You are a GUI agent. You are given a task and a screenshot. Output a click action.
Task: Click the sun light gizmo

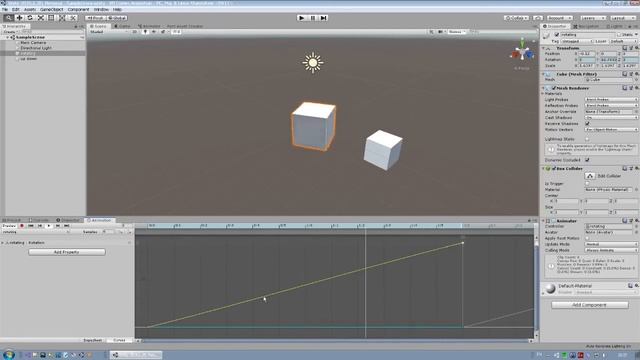pos(313,63)
